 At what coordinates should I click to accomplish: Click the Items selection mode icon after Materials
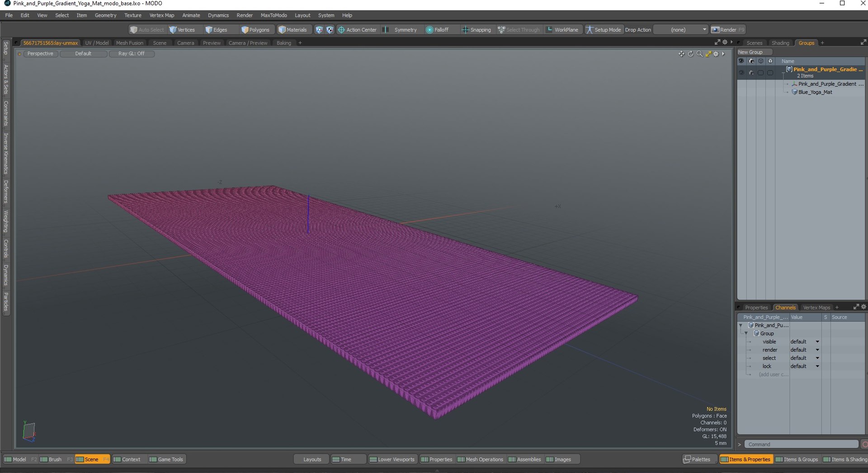[x=319, y=30]
